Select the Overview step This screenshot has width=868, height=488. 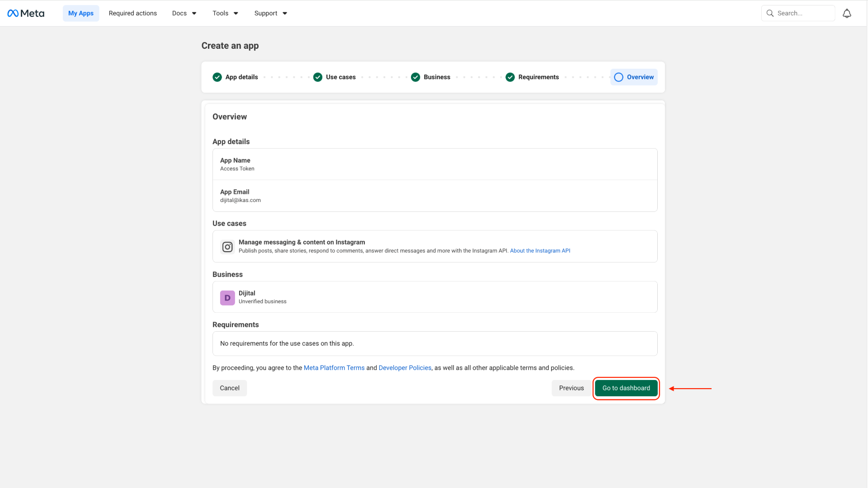pyautogui.click(x=634, y=77)
